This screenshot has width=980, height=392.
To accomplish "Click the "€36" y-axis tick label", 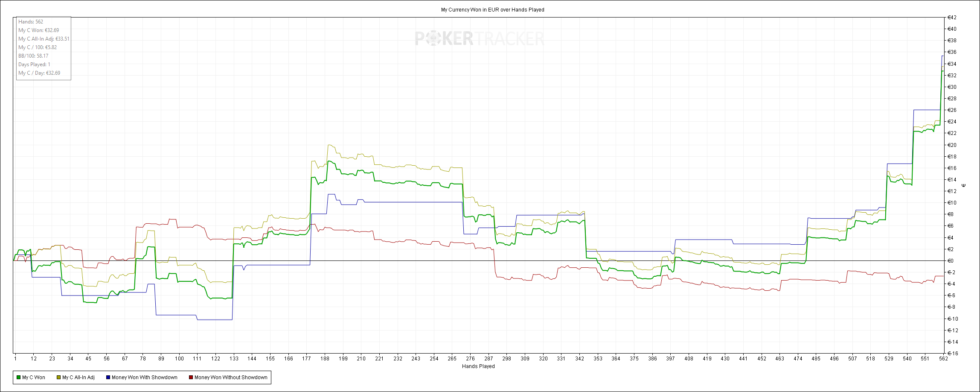I will pos(952,52).
